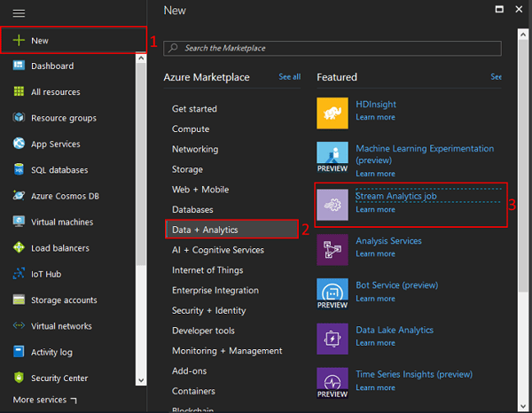532x413 pixels.
Task: Click the Resource groups cube icon
Action: 19,117
